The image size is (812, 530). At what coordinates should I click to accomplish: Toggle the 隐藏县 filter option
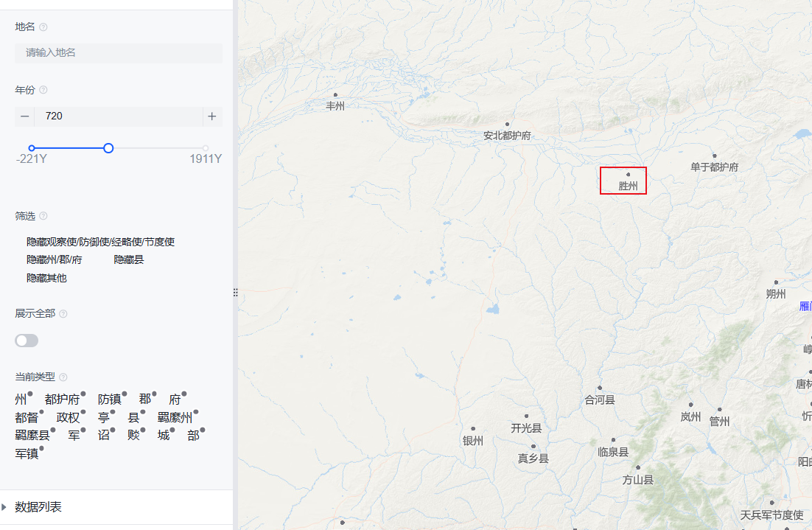pos(129,259)
